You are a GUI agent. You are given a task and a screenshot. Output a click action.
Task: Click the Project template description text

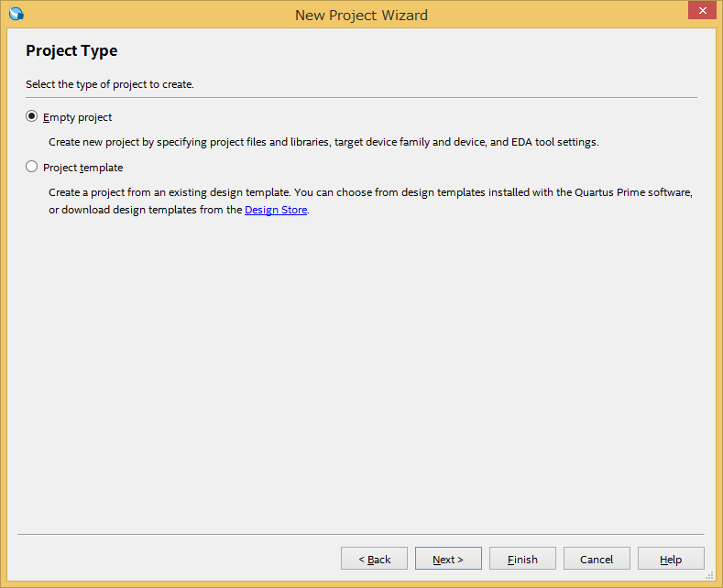click(370, 201)
